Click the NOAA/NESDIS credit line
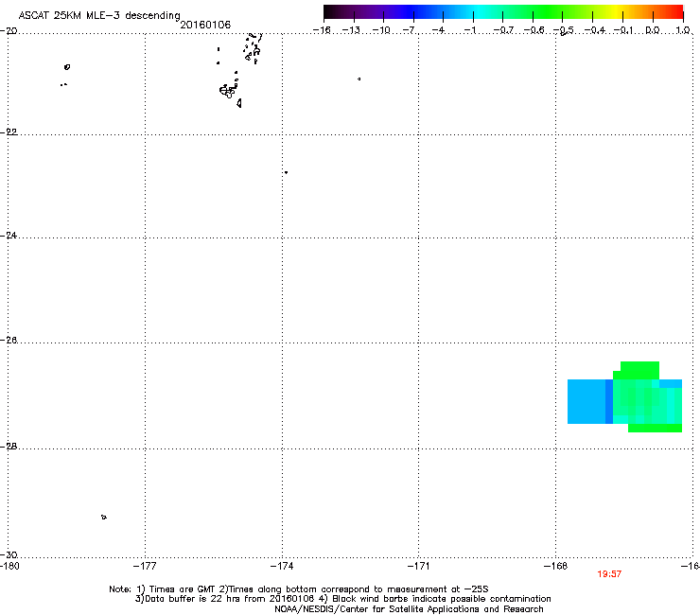This screenshot has height=615, width=700. coord(409,609)
